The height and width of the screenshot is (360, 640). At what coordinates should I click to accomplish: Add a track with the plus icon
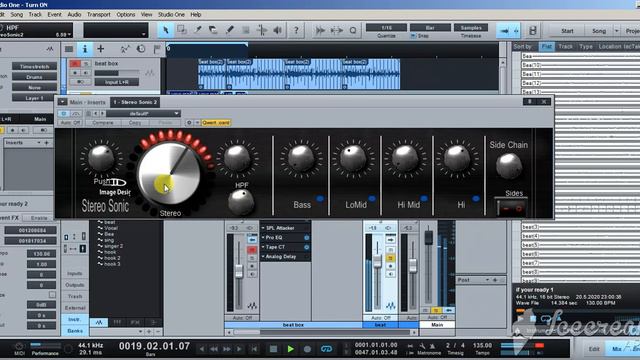[x=100, y=49]
